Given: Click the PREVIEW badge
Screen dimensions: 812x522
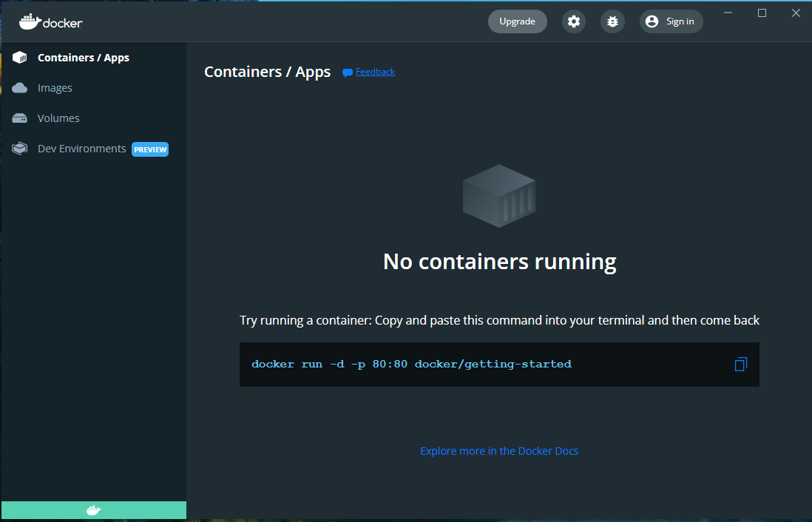Looking at the screenshot, I should click(150, 149).
